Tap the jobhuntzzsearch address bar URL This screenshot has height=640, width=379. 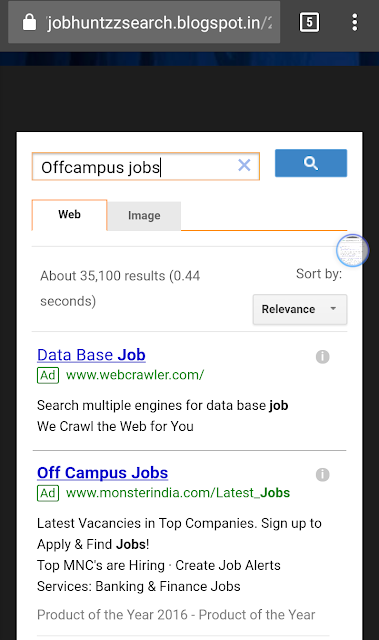159,23
